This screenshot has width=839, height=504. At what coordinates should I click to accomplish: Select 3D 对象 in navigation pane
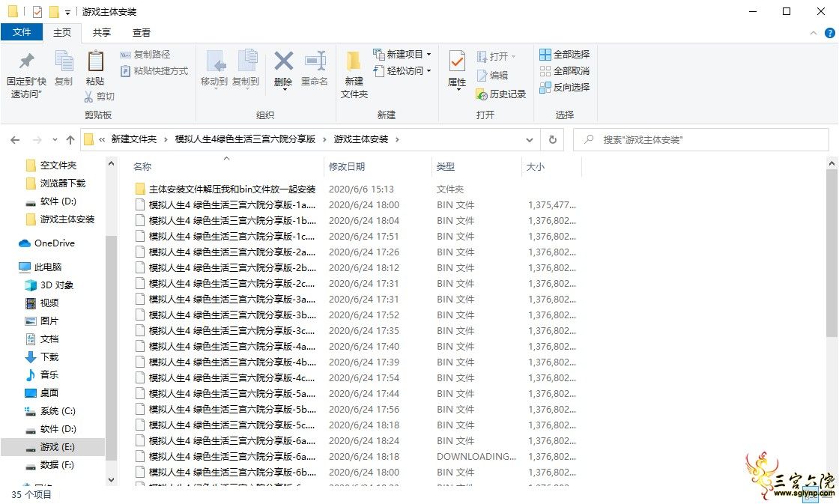pos(49,285)
